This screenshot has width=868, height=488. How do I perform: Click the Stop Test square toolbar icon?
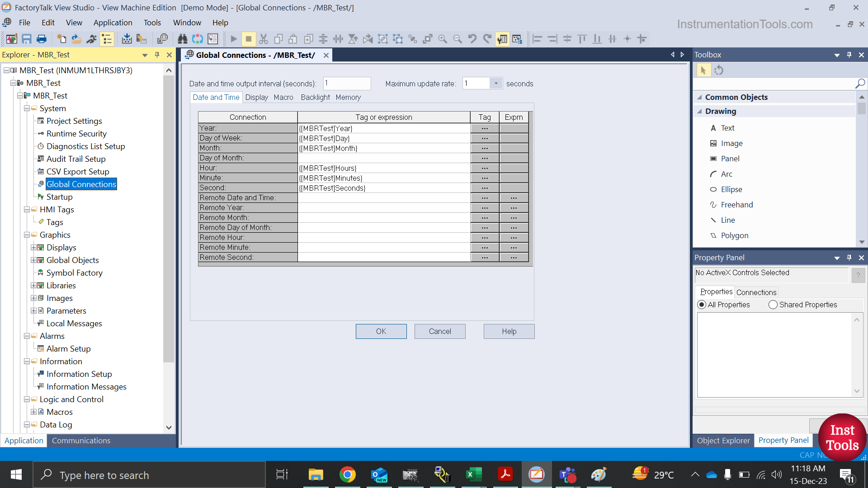tap(248, 39)
